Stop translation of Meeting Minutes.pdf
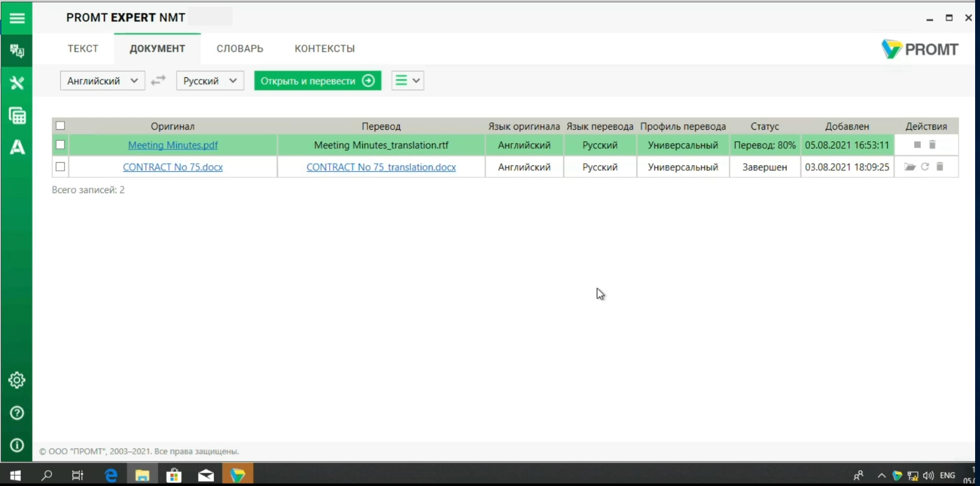Screen dimensions: 980x486 click(917, 145)
